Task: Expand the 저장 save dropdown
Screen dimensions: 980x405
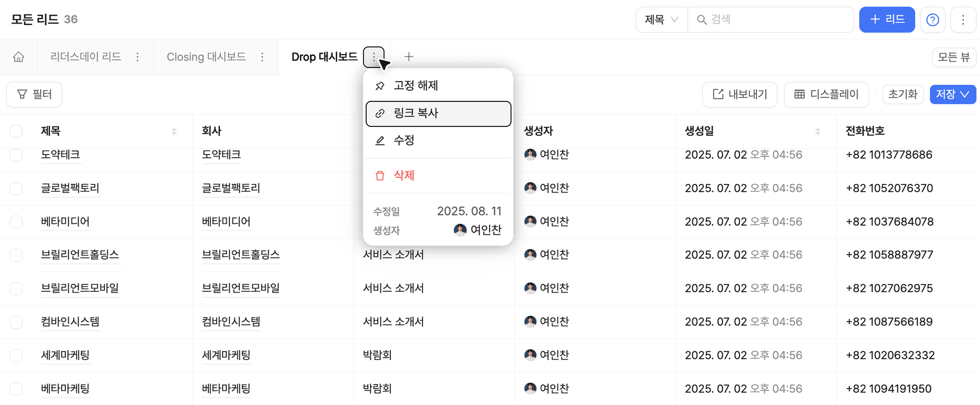Action: coord(953,94)
